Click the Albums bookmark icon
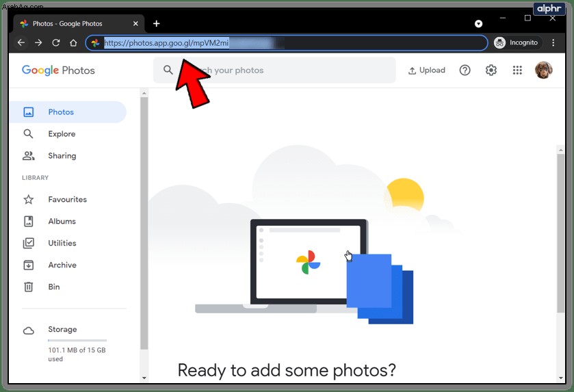Viewport: 574px width, 392px height. pyautogui.click(x=29, y=221)
